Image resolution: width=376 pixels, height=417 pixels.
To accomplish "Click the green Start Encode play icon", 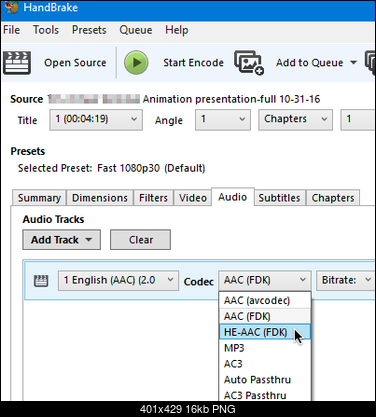I will pos(136,62).
